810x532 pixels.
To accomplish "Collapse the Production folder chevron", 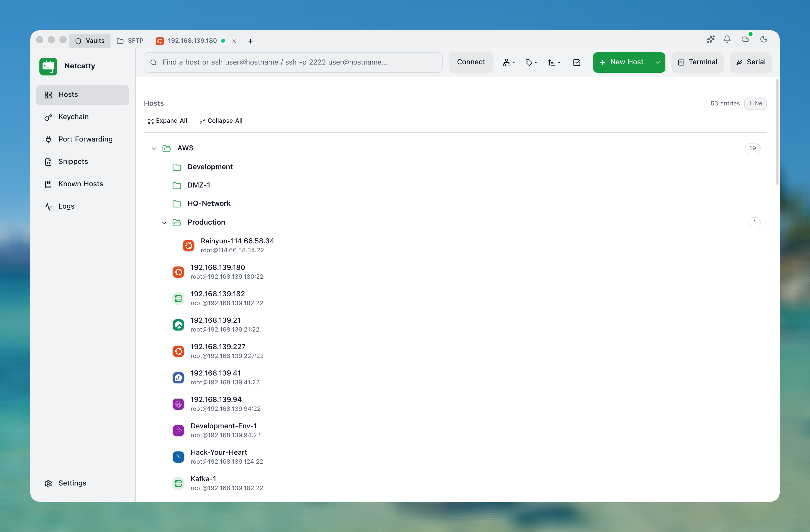I will [x=164, y=223].
